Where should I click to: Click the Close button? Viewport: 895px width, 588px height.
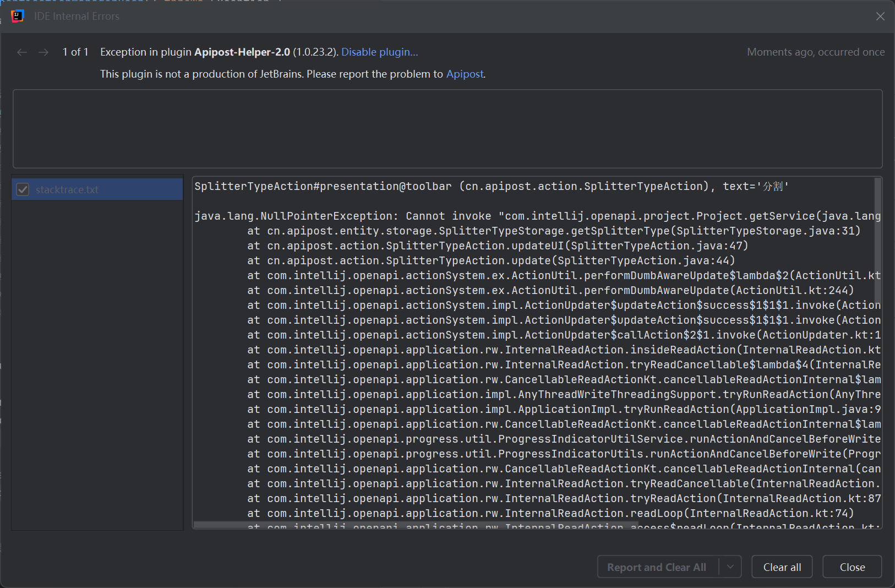tap(852, 567)
